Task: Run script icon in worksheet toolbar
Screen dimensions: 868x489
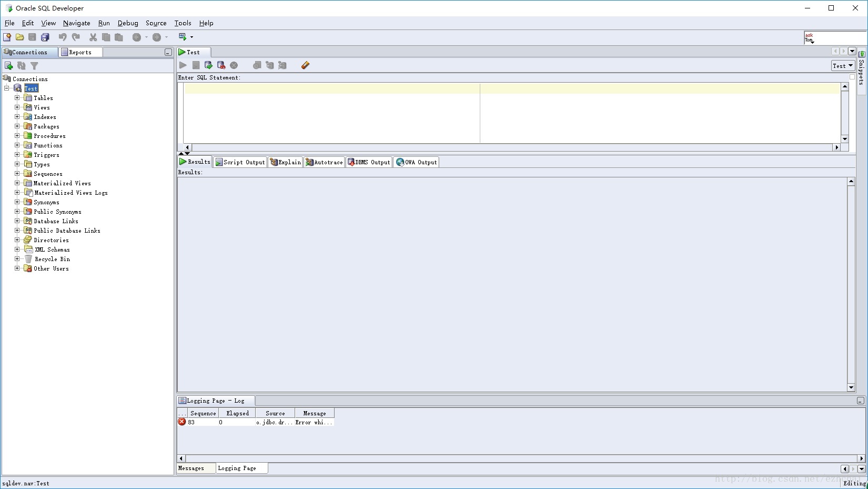Action: pyautogui.click(x=196, y=65)
